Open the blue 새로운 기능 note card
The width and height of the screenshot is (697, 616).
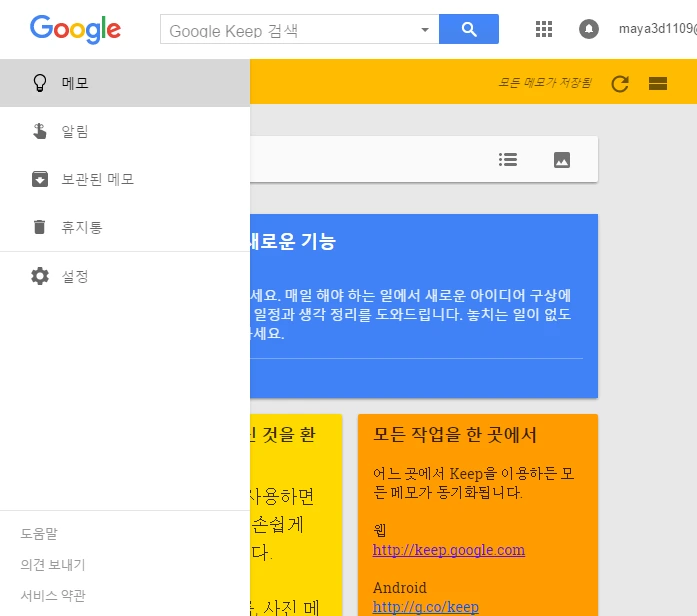[424, 306]
